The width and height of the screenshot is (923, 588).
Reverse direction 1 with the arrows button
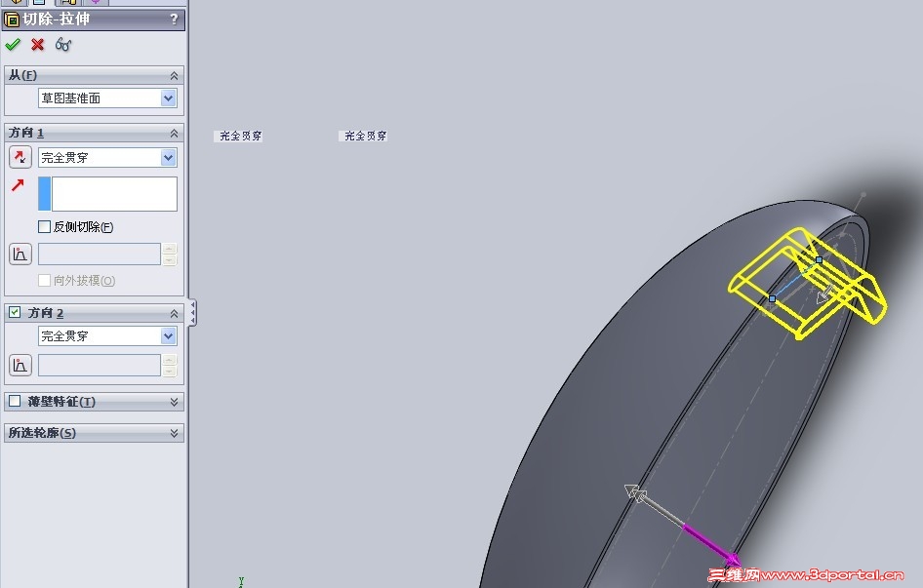pyautogui.click(x=20, y=157)
